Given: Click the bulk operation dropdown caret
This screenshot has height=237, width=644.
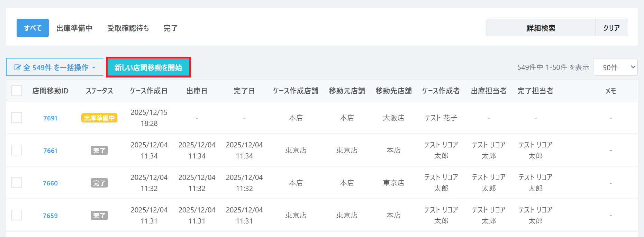Looking at the screenshot, I should point(94,68).
